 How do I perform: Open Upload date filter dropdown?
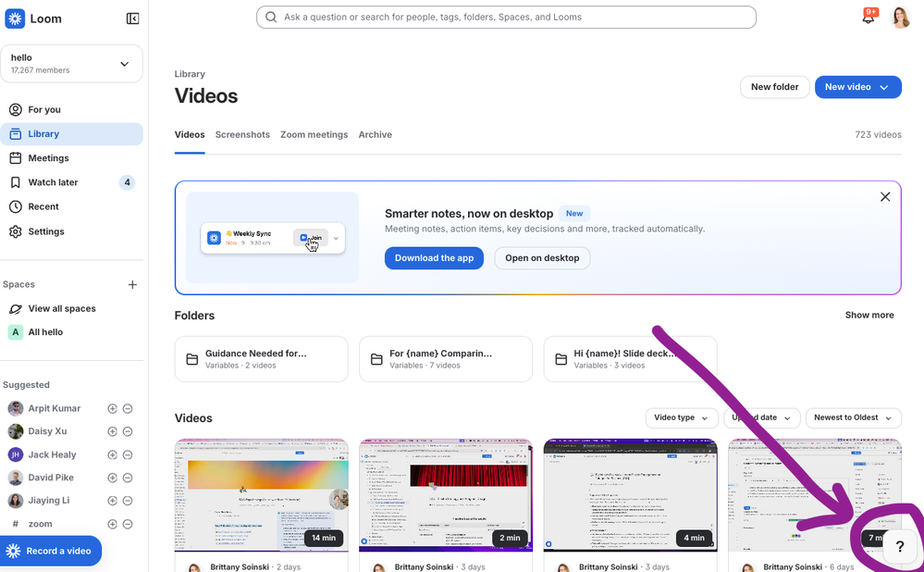tap(761, 417)
